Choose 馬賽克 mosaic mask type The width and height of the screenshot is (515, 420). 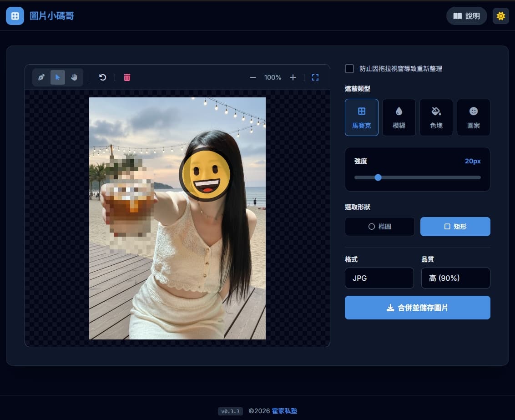click(361, 117)
